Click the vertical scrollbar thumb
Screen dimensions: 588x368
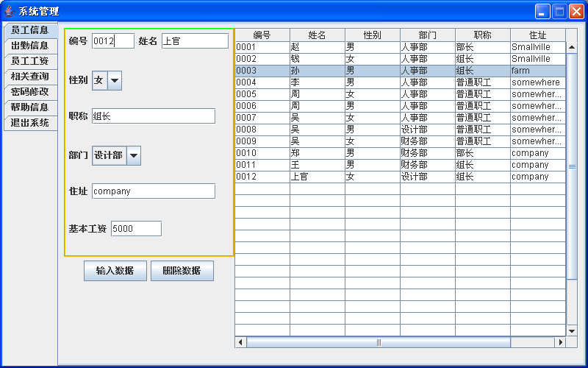pyautogui.click(x=572, y=166)
